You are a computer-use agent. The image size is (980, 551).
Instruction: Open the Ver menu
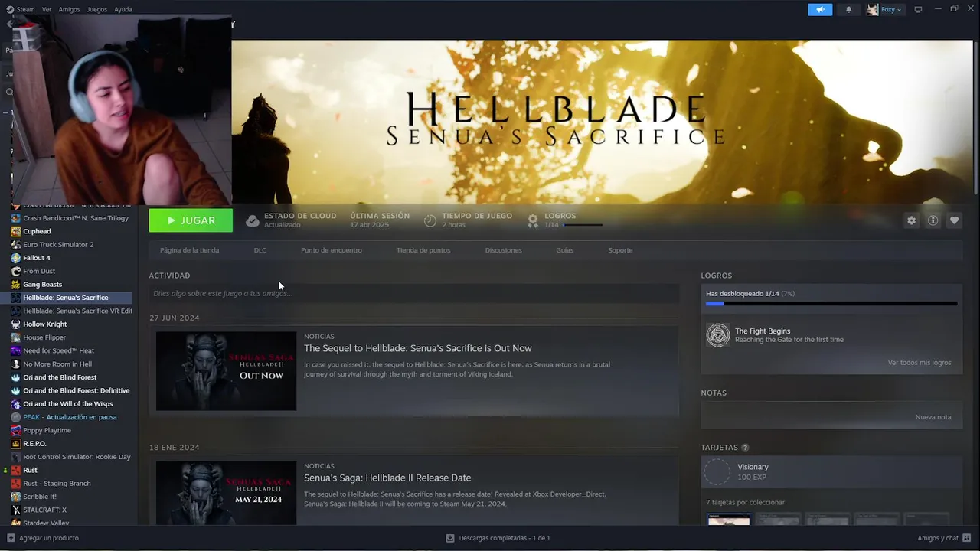click(47, 9)
